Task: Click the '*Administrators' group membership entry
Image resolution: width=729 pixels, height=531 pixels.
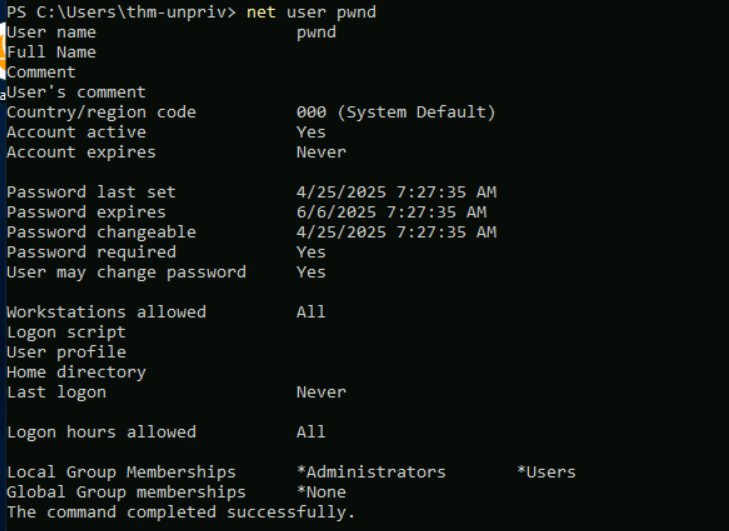Action: (x=371, y=472)
